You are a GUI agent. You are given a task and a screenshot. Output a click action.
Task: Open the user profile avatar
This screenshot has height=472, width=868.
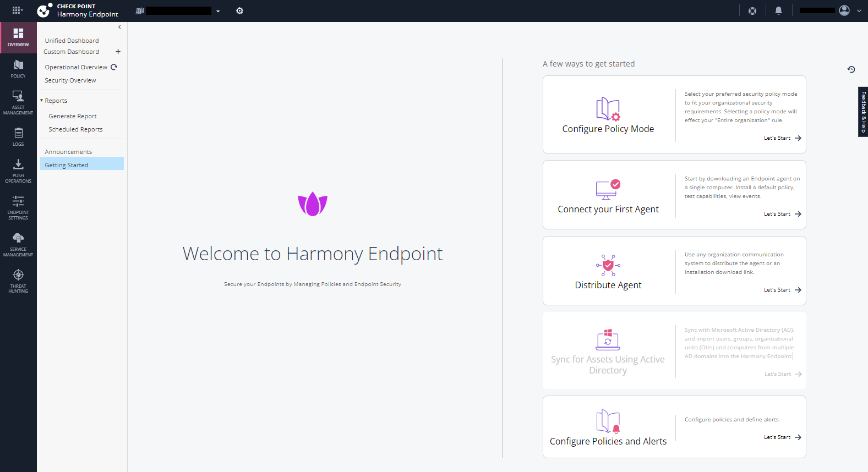(x=844, y=10)
